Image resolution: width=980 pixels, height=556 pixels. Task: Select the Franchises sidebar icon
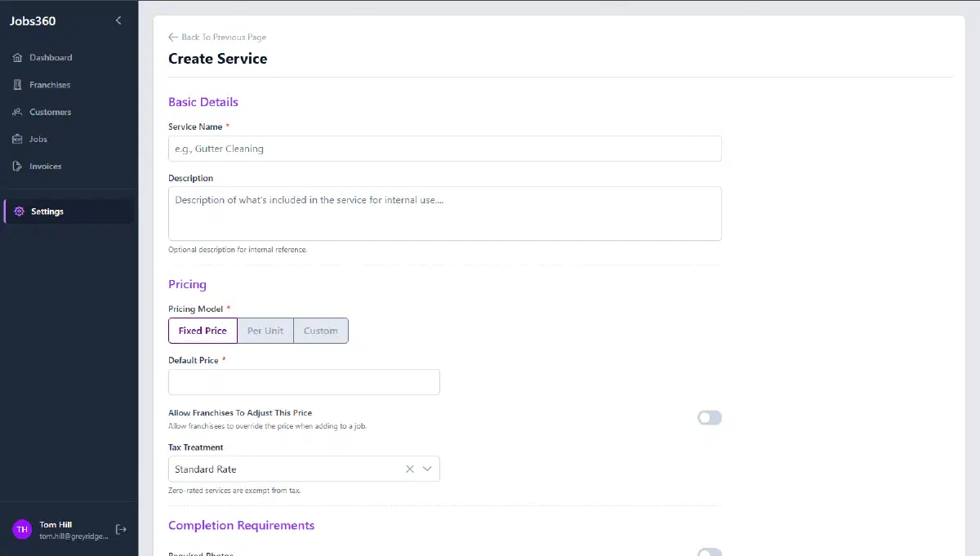click(50, 84)
